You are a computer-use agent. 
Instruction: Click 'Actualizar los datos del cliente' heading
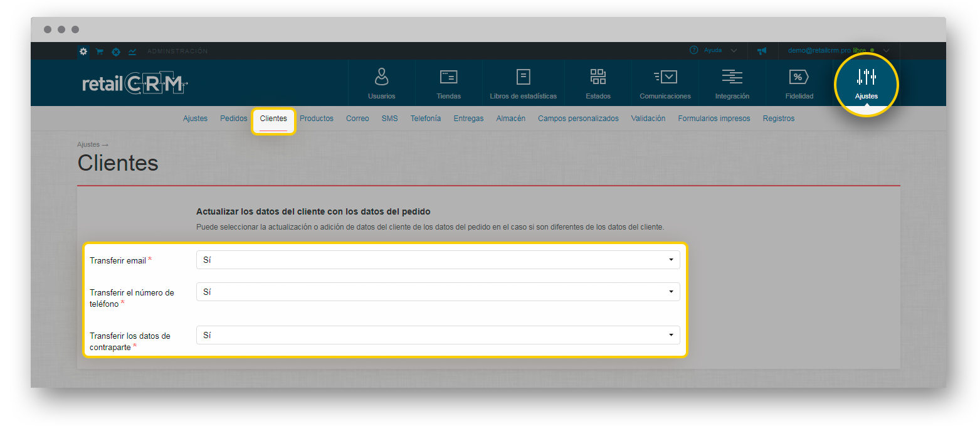click(x=313, y=211)
